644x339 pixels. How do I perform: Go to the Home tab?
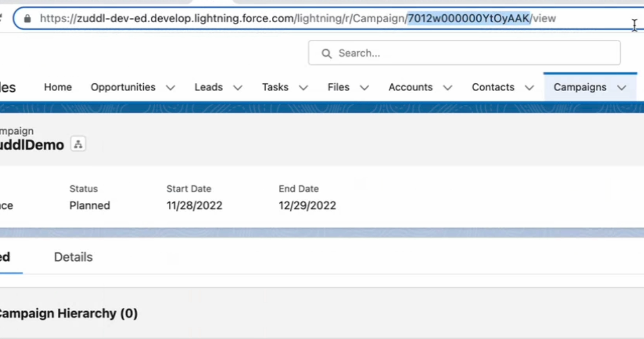click(58, 87)
